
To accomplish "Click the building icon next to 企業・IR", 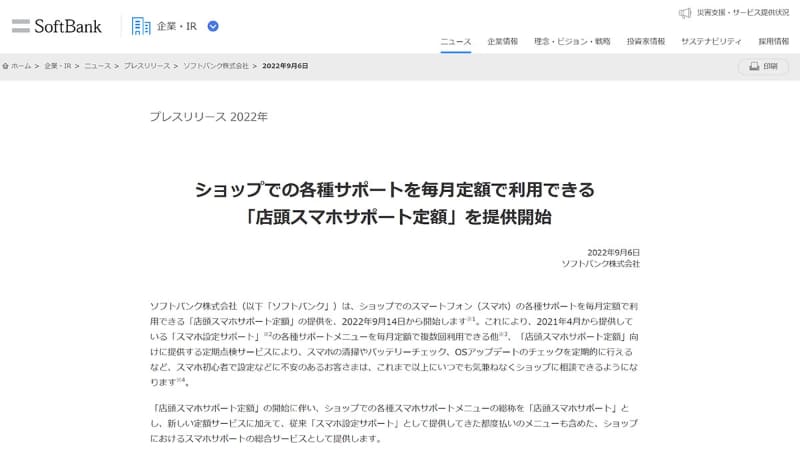I will (141, 26).
